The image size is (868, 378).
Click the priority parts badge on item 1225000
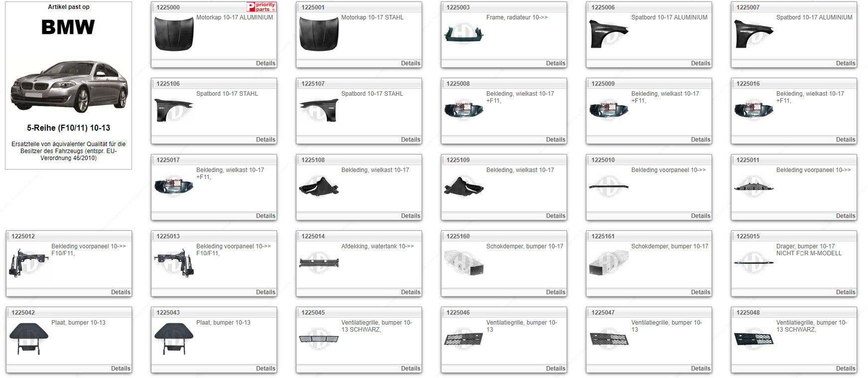[x=262, y=7]
